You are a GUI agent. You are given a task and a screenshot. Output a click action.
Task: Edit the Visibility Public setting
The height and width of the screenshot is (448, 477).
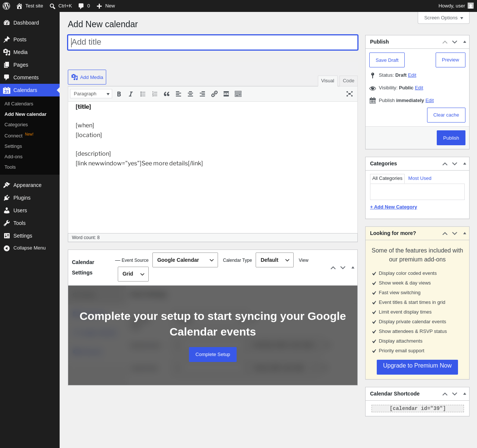point(419,88)
